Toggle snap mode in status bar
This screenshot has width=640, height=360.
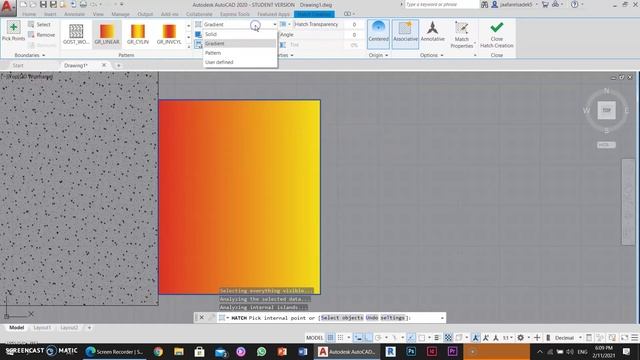340,338
